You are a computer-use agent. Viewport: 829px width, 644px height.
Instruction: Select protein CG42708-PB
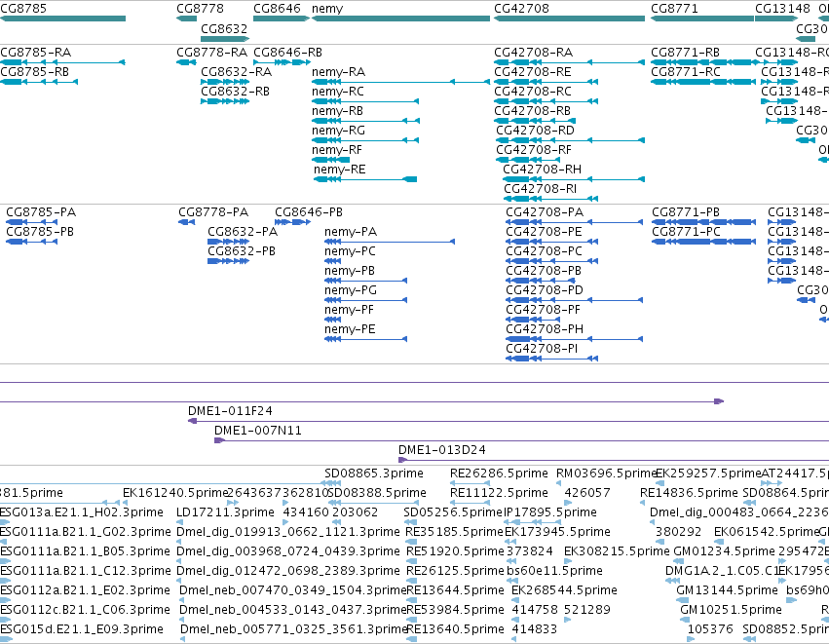pyautogui.click(x=541, y=281)
